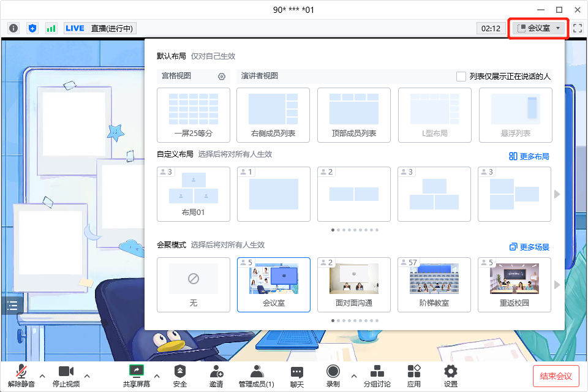Select the 悬浮列表 layout
Screen dimensions: 588x392
[x=516, y=115]
